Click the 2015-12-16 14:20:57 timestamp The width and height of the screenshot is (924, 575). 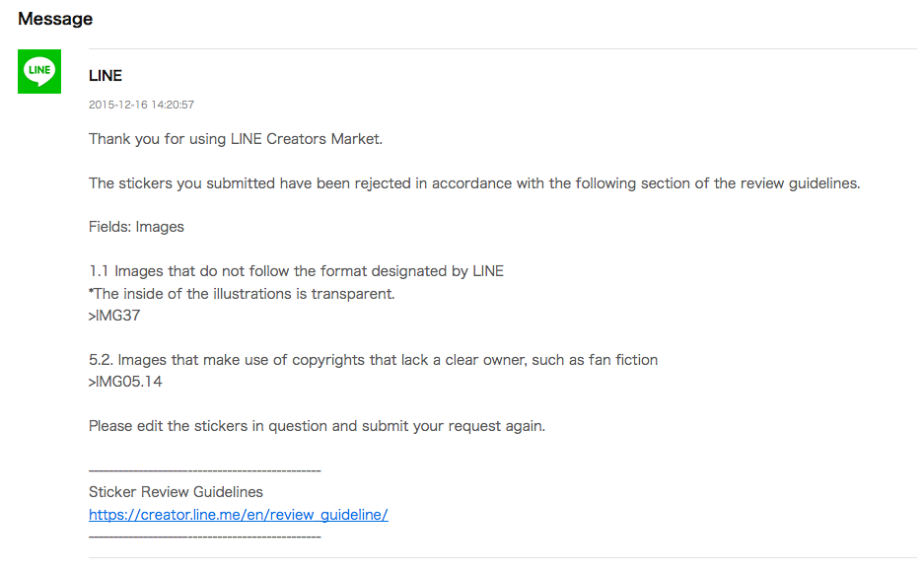pyautogui.click(x=141, y=105)
